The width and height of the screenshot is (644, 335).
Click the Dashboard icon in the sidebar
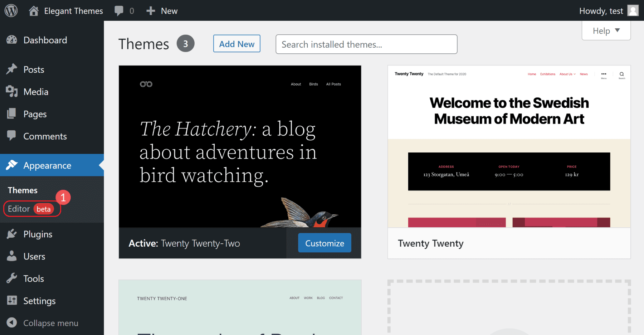coord(11,40)
